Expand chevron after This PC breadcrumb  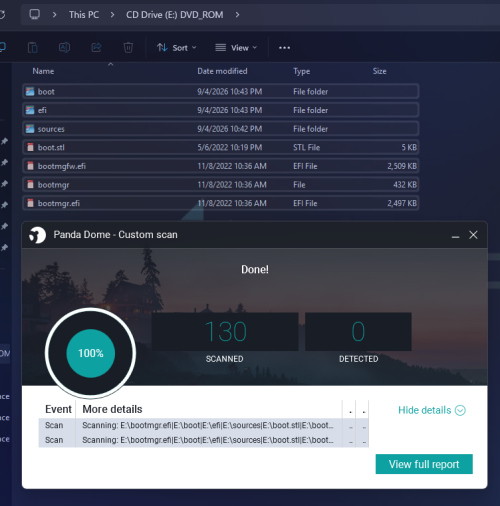pyautogui.click(x=112, y=15)
